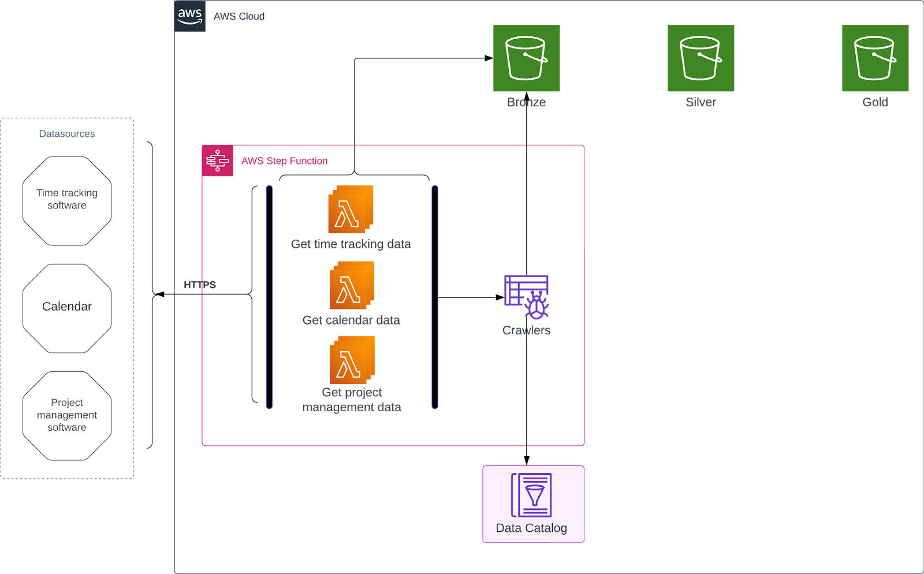Click the Glue Crawlers icon

tap(526, 297)
